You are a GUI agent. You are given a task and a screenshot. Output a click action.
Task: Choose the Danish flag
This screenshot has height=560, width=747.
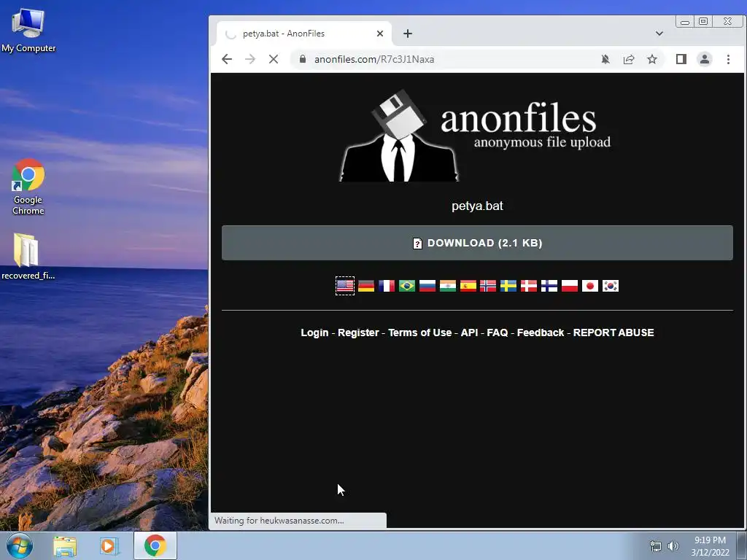tap(529, 286)
